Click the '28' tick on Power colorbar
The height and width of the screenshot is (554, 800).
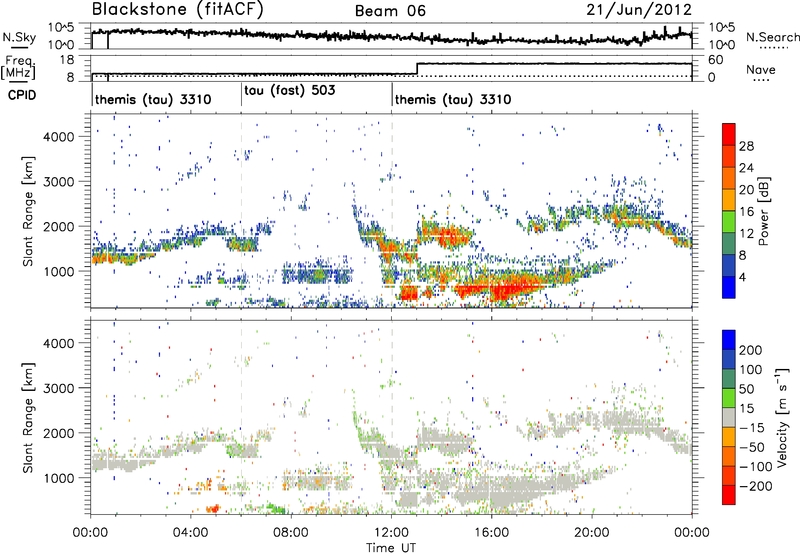pos(746,146)
